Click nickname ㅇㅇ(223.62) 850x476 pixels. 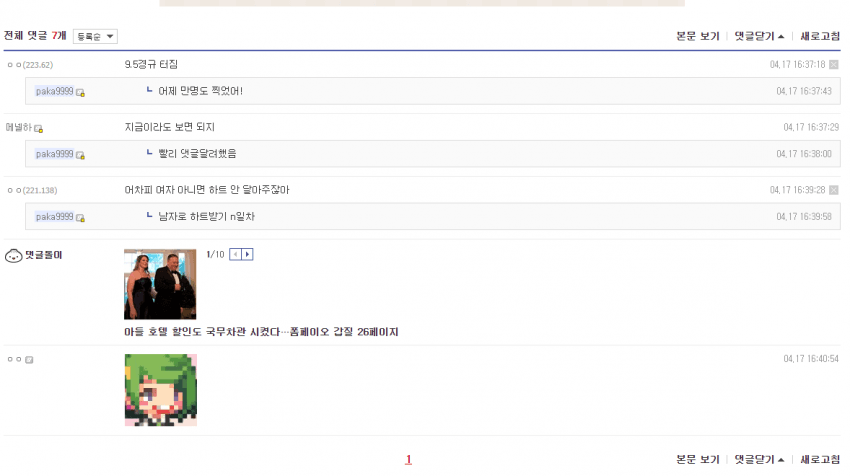tap(30, 65)
